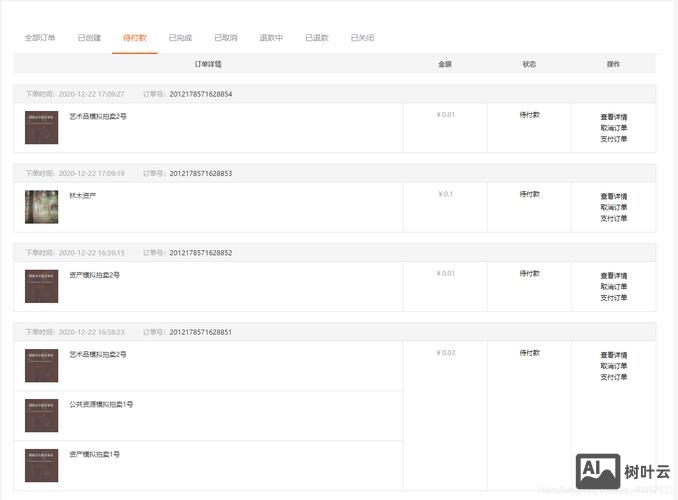Switch to the 全部订单 tab
678x500 pixels.
click(x=40, y=38)
